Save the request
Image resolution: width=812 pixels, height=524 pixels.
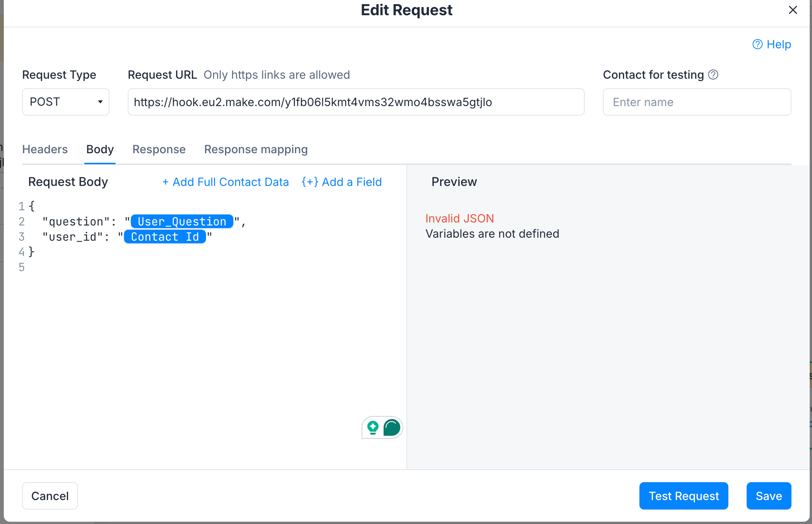tap(769, 496)
